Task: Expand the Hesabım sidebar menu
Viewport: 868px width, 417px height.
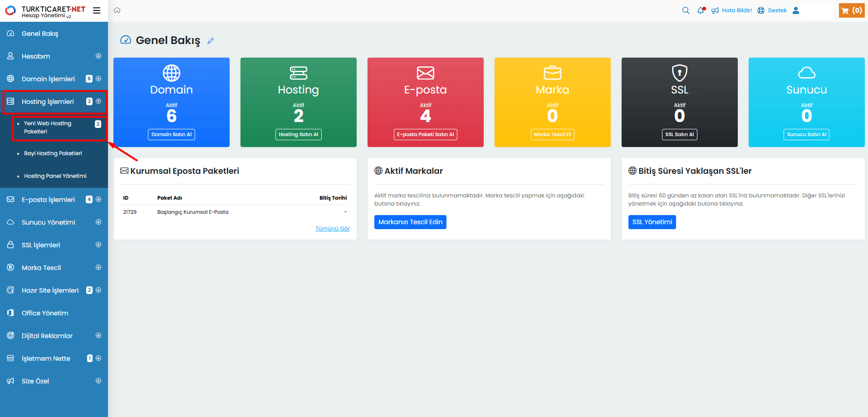Action: 54,56
